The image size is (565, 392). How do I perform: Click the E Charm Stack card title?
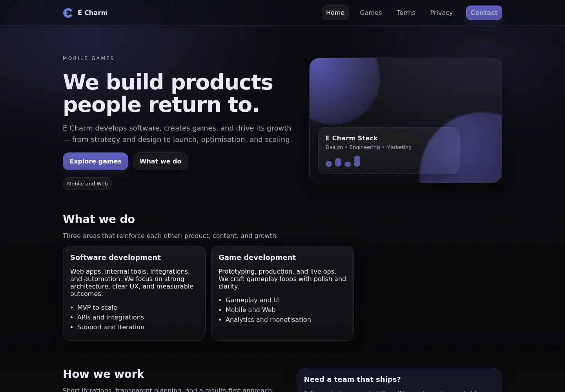click(x=352, y=138)
